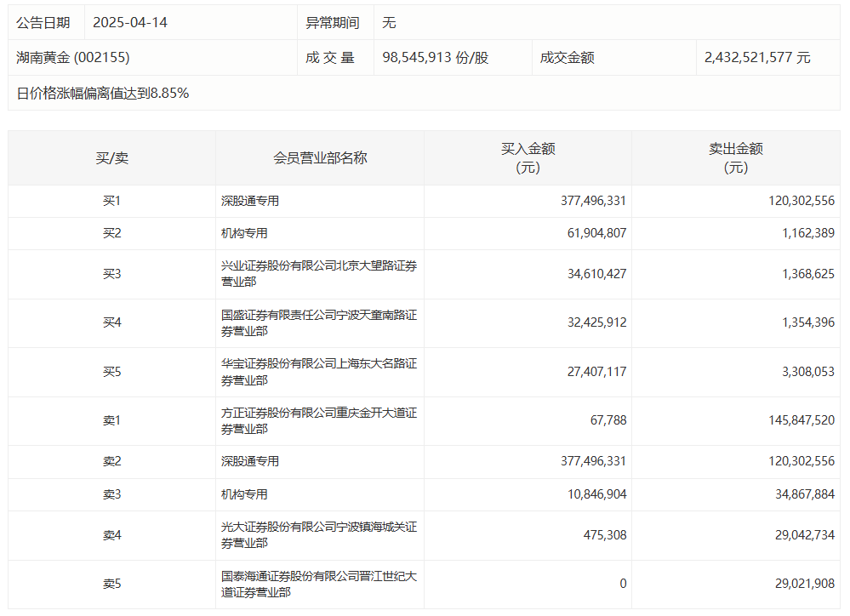Image resolution: width=850 pixels, height=616 pixels.
Task: Select the 卖3 row label
Action: 112,494
